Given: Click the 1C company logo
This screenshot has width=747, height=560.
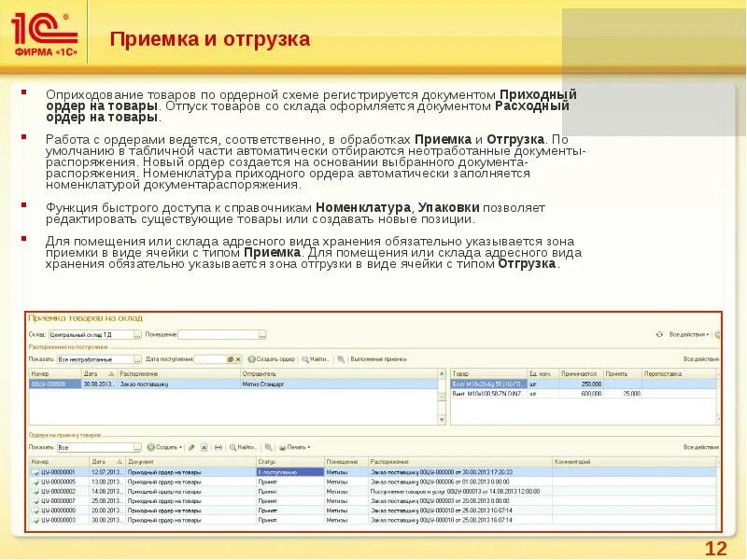Looking at the screenshot, I should tap(44, 35).
